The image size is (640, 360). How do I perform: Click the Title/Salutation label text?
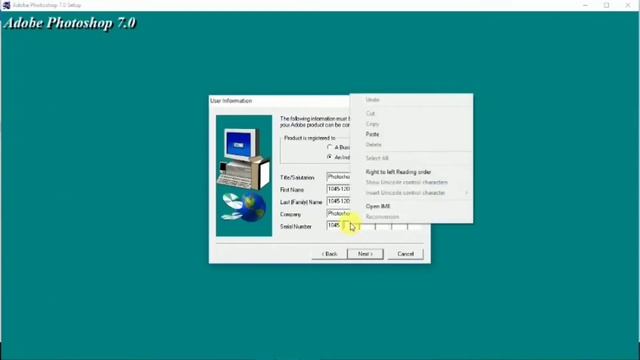click(x=297, y=178)
